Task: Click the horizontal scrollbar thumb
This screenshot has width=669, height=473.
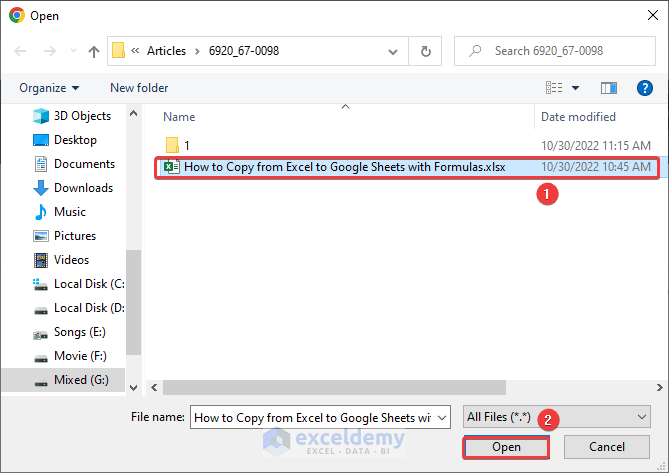Action: coord(334,388)
